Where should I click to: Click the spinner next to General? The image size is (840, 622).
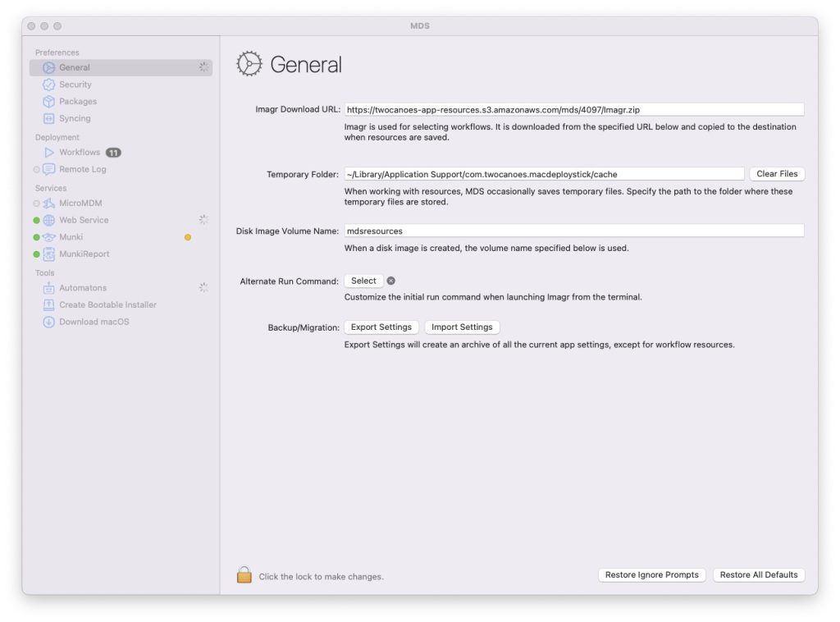pyautogui.click(x=203, y=67)
